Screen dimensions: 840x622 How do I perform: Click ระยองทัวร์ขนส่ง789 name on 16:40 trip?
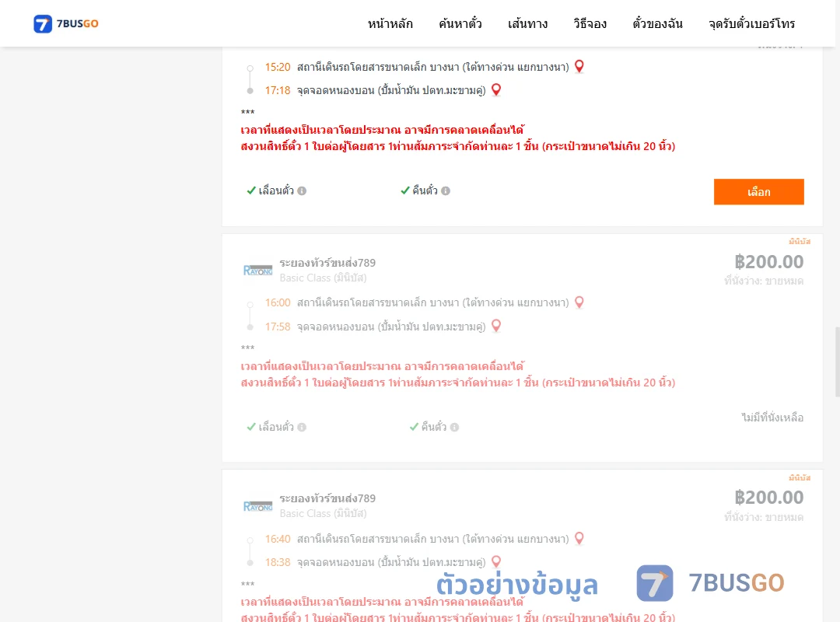[327, 498]
